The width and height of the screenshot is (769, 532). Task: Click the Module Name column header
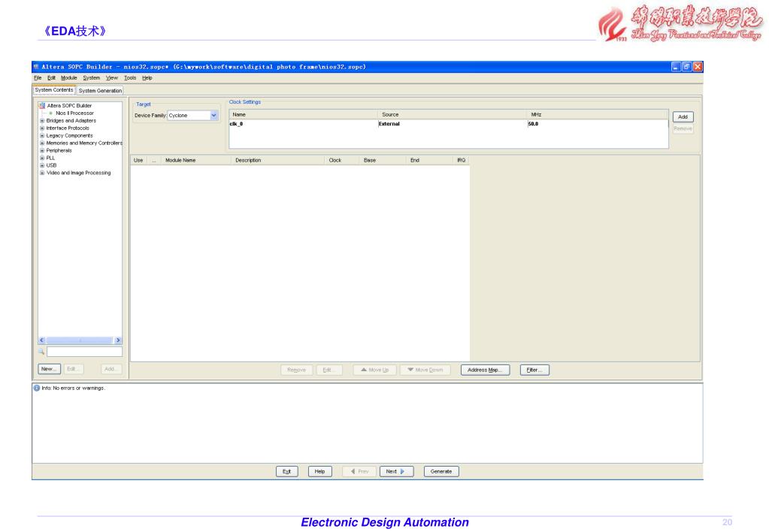point(195,160)
